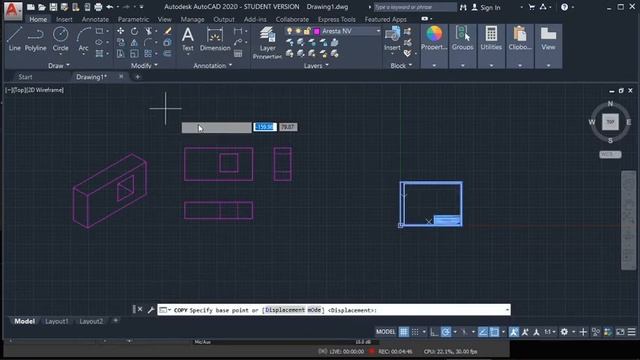
Task: Click the highlighted dynamic input coordinate field
Action: [265, 127]
